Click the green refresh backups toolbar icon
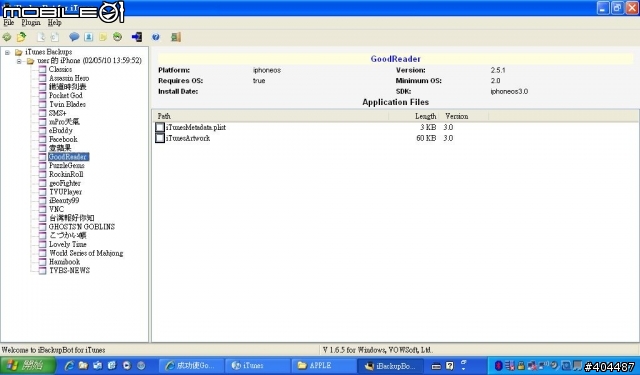This screenshot has width=640, height=375. click(7, 37)
